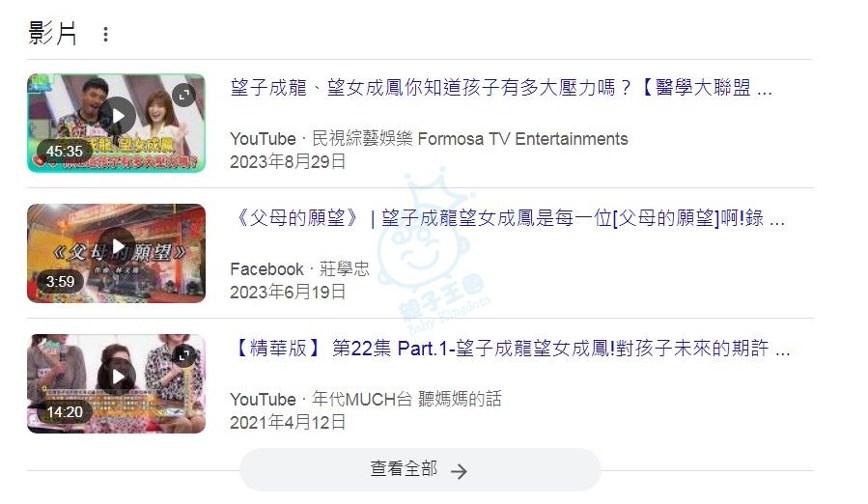Click the 14:20 duration badge
This screenshot has height=504, width=868.
point(65,412)
